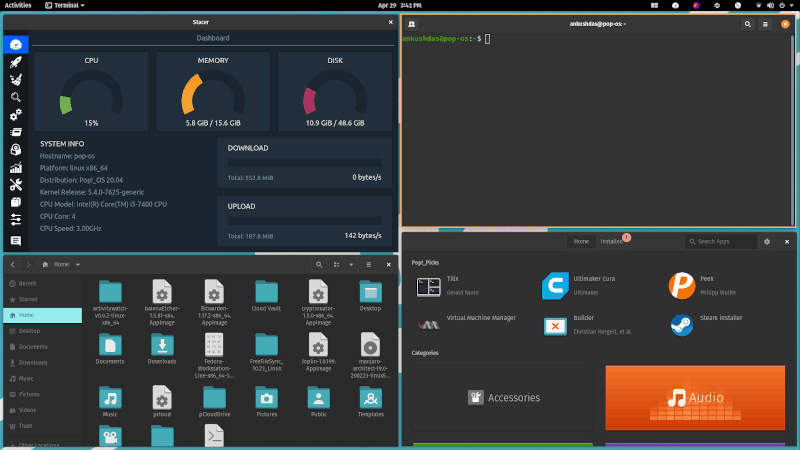Open Stacer settings sliders icon

point(16,220)
